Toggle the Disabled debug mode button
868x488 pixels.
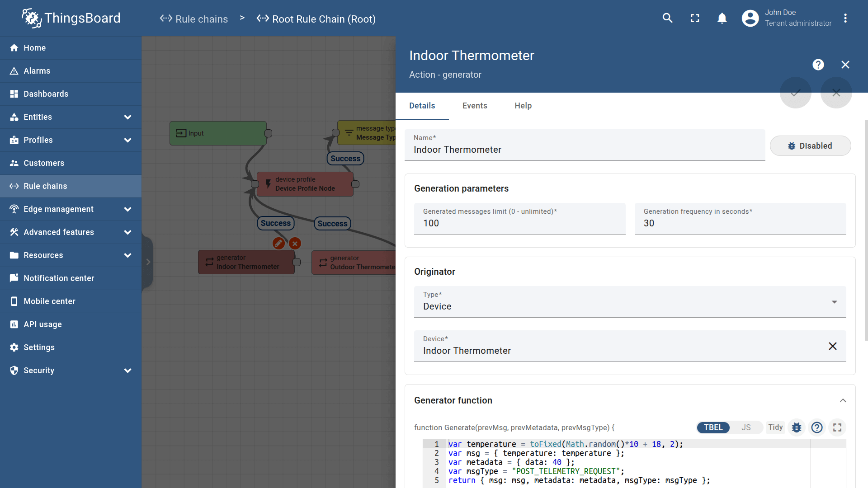[x=810, y=146]
